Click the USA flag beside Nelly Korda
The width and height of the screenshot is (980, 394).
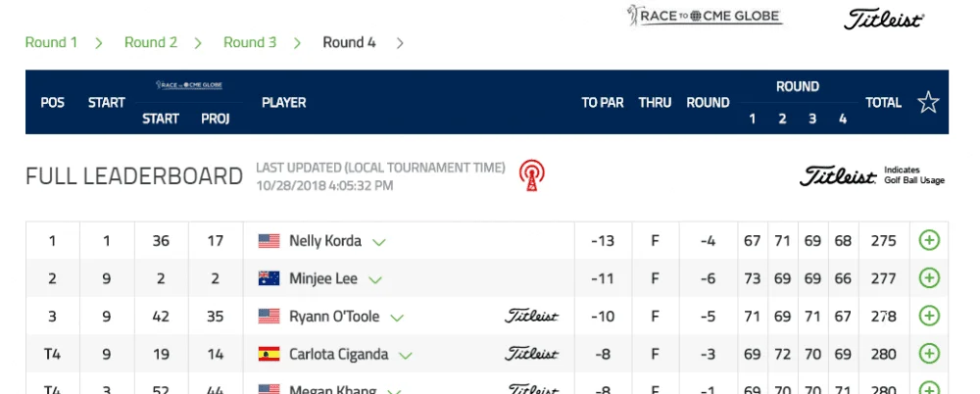269,241
